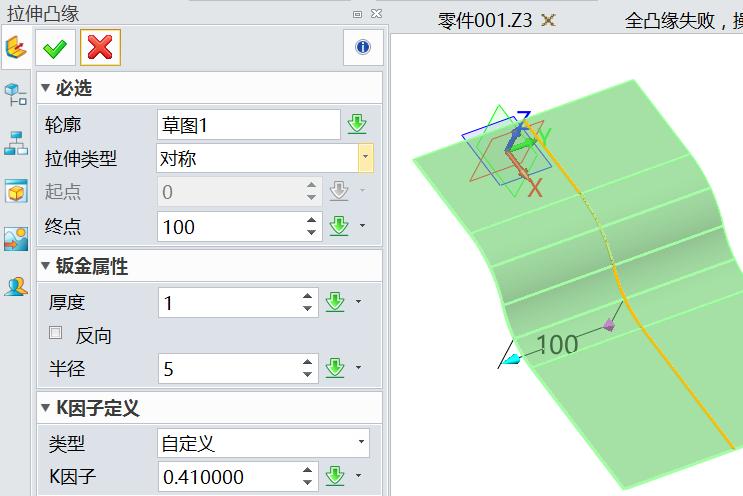The height and width of the screenshot is (496, 743).
Task: Click green pick arrow beside 轮廓 field
Action: (x=357, y=124)
